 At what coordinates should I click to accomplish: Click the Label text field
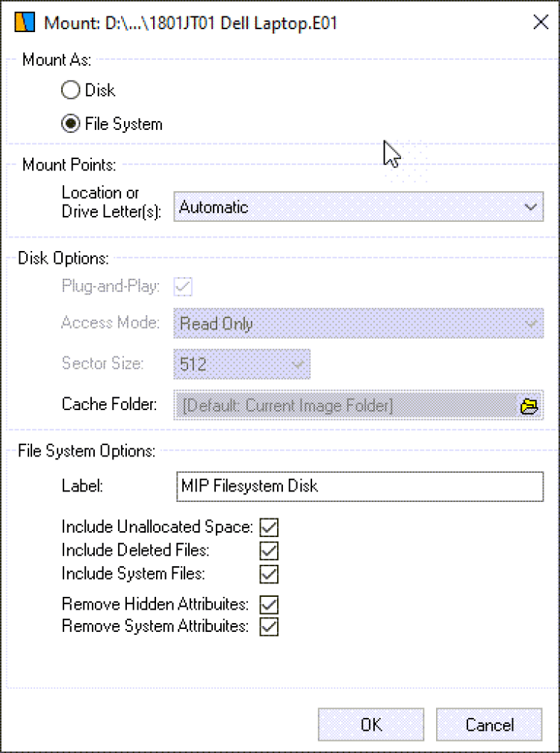click(358, 486)
